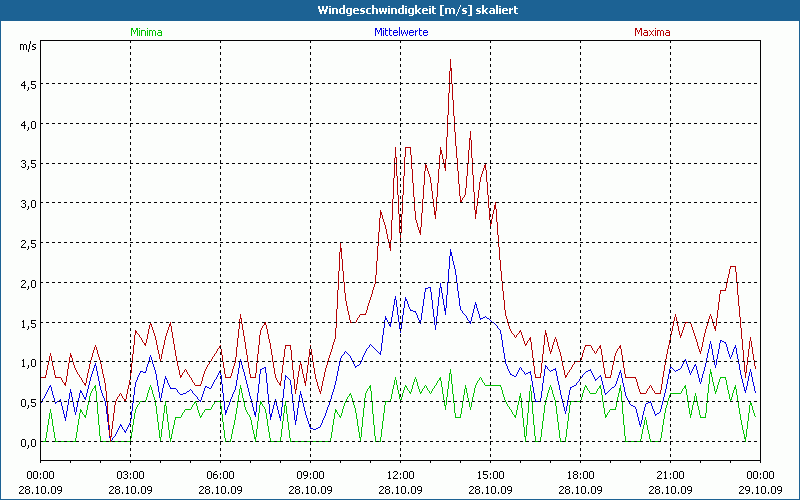The image size is (800, 500).
Task: Select the green 'Minima' legend label
Action: pyautogui.click(x=146, y=32)
